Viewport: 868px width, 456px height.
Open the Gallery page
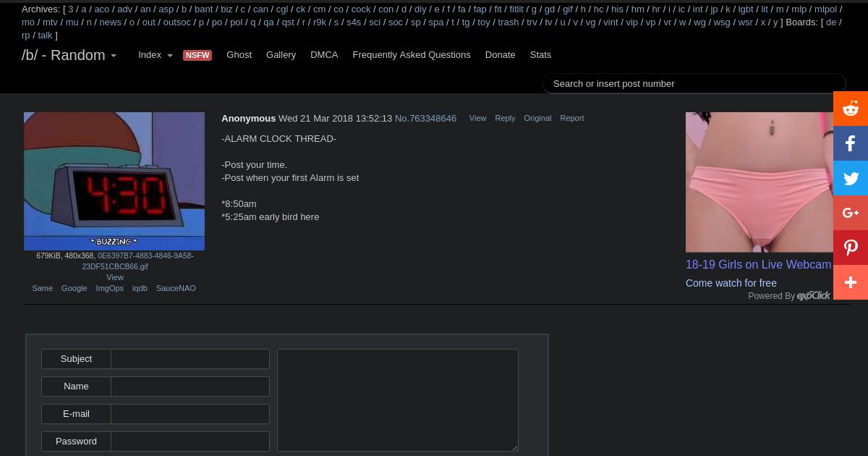(281, 55)
